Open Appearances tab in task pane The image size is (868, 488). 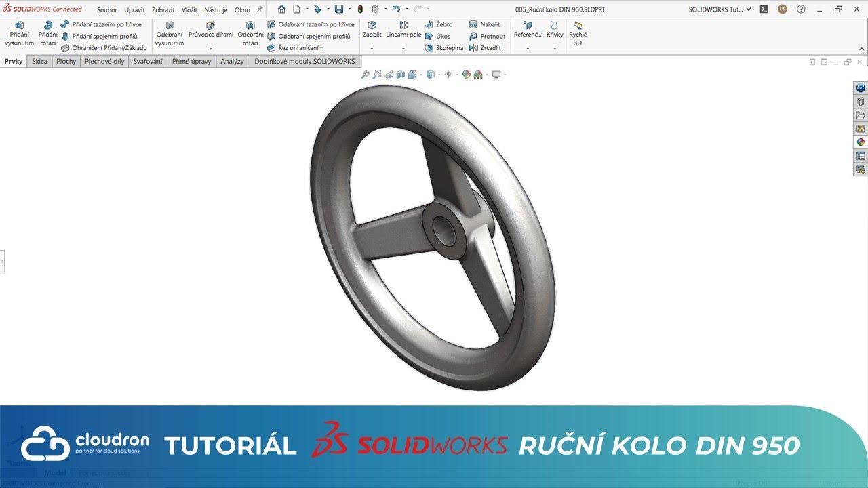point(861,142)
